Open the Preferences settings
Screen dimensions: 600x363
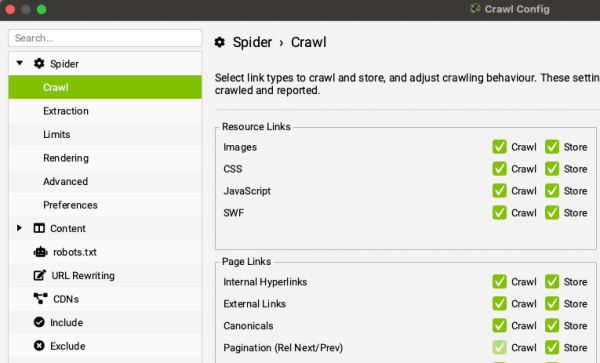click(105, 205)
